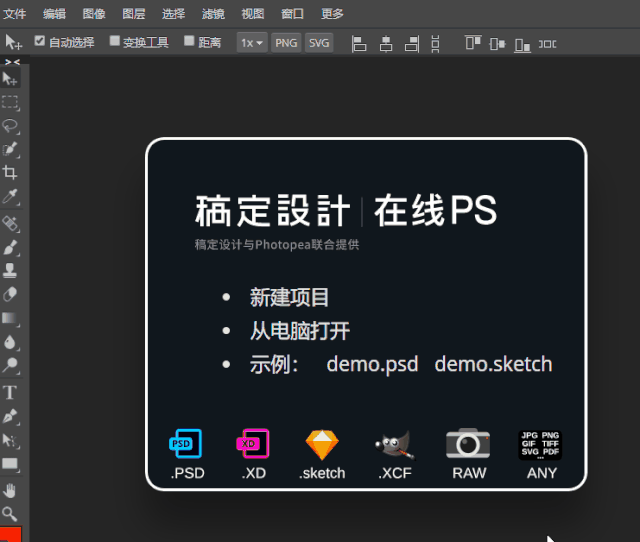Screen dimensions: 640x542
Task: Select the Eyedropper tool
Action: 11,198
